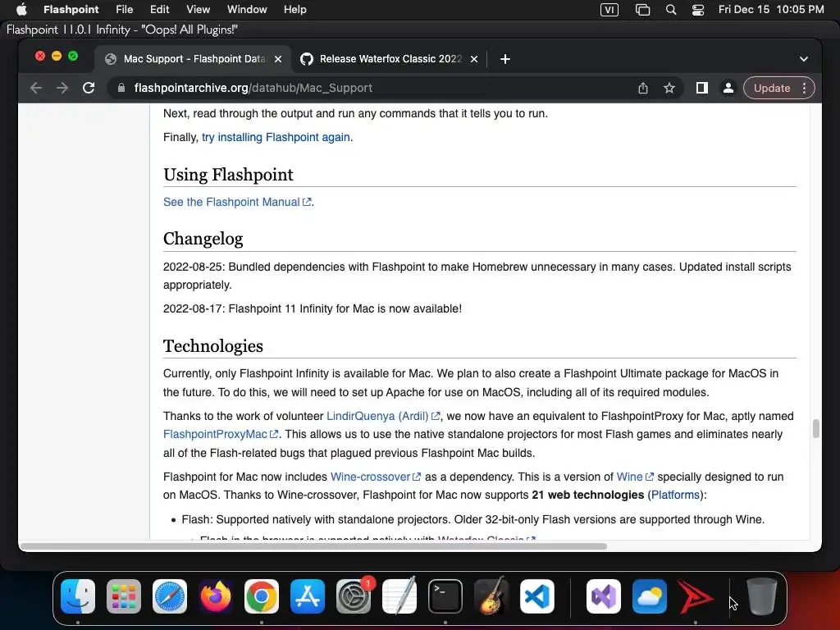Open Spotlight search in menu bar
This screenshot has height=630, width=840.
[671, 10]
